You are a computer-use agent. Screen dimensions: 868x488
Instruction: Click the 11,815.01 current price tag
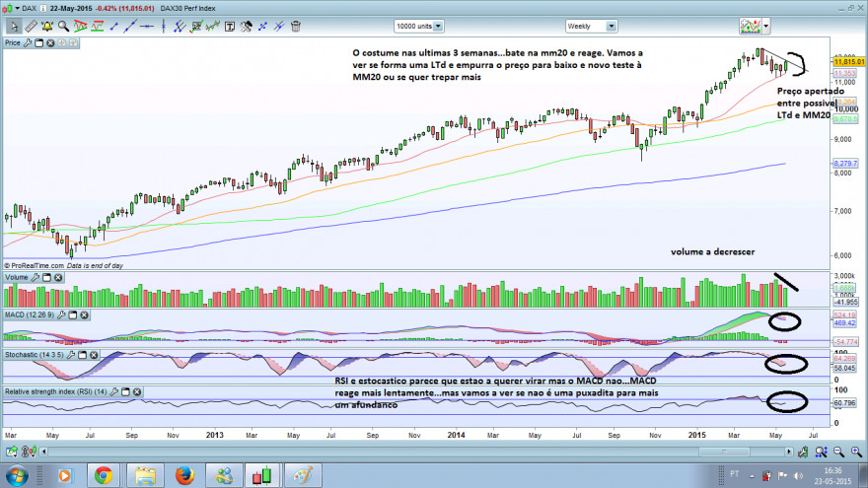848,62
